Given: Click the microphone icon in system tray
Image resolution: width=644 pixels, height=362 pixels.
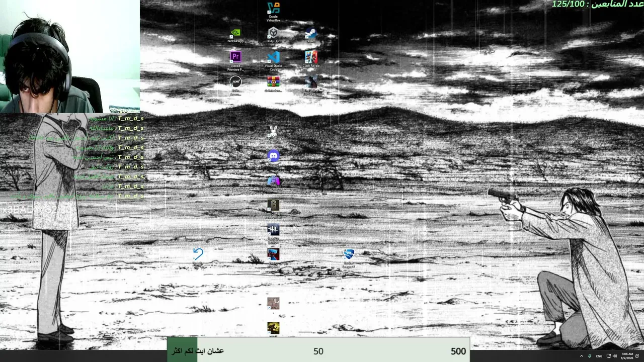Looking at the screenshot, I should [x=590, y=356].
